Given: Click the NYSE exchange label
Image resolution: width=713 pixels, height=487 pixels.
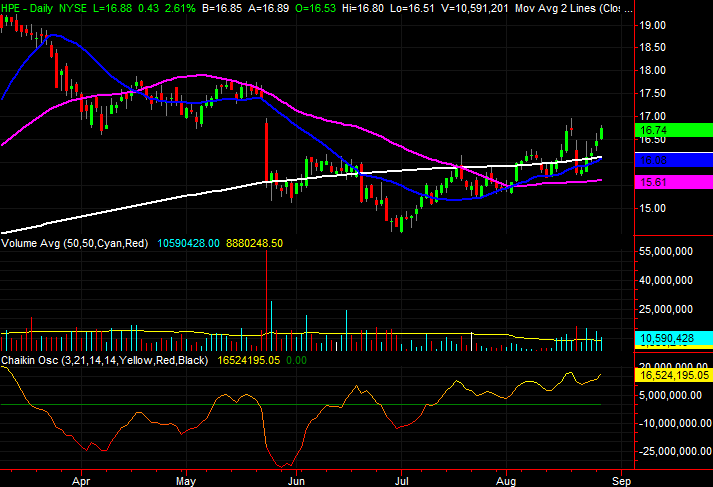Looking at the screenshot, I should tap(73, 8).
